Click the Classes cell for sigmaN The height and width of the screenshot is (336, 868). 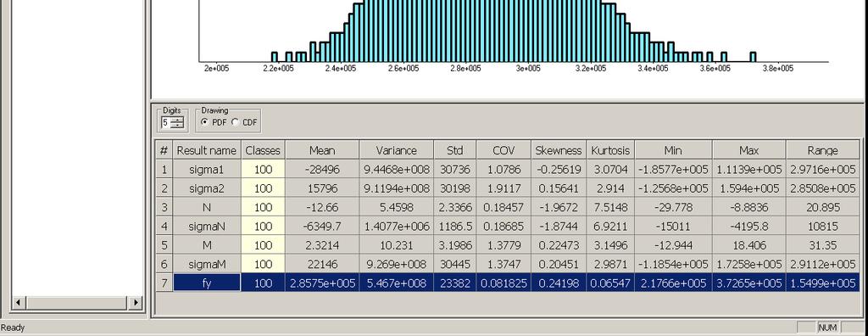point(263,227)
